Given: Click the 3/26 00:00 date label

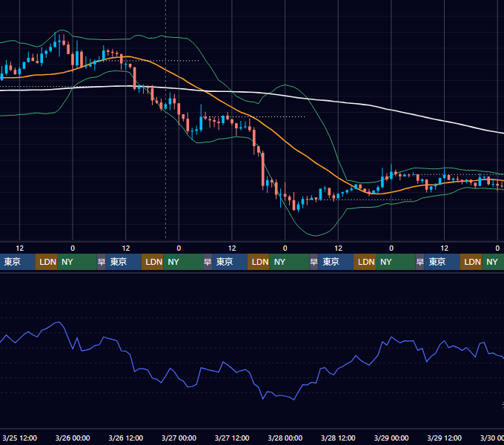Looking at the screenshot, I should pos(73,438).
